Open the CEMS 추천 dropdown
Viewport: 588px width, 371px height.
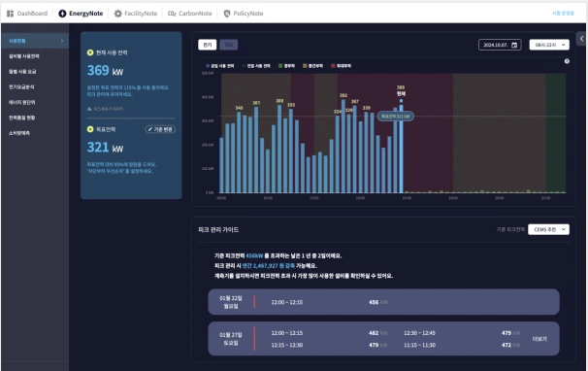click(x=548, y=229)
